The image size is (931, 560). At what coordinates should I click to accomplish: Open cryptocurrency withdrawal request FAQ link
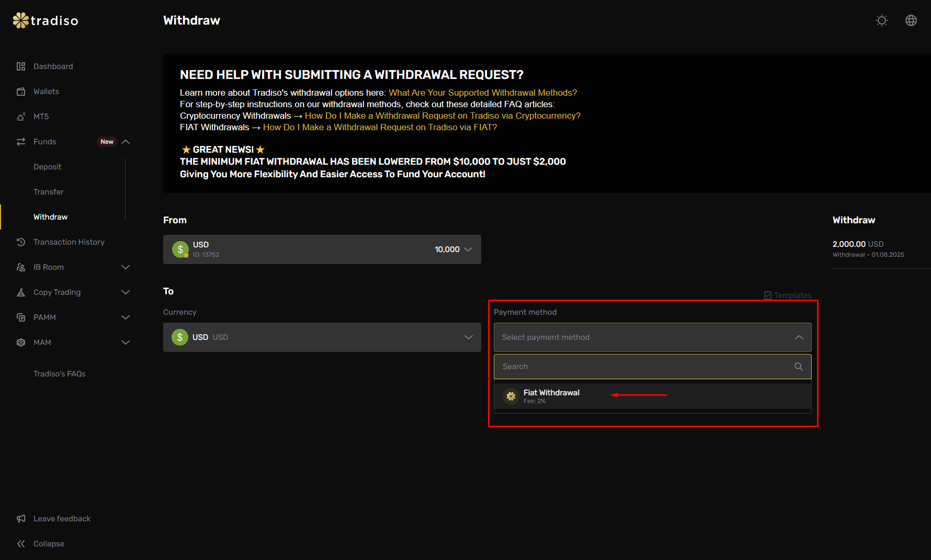(x=443, y=116)
